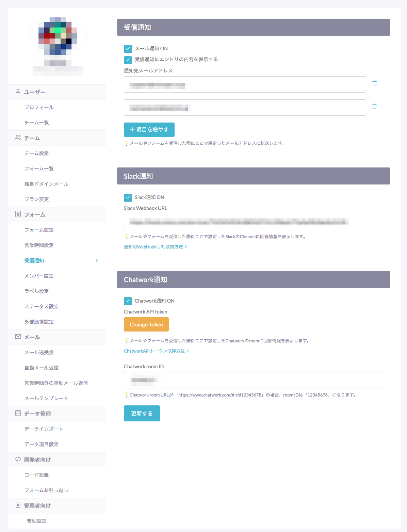This screenshot has height=532, width=407.
Task: Click chevron next to 受信通知 menu item
Action: (x=97, y=260)
